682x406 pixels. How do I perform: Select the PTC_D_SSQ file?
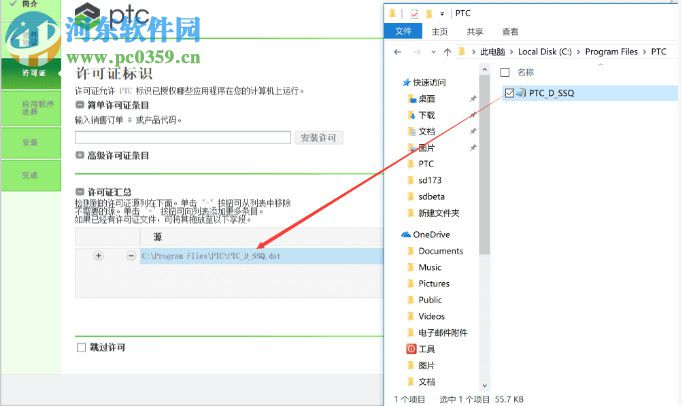click(x=552, y=93)
